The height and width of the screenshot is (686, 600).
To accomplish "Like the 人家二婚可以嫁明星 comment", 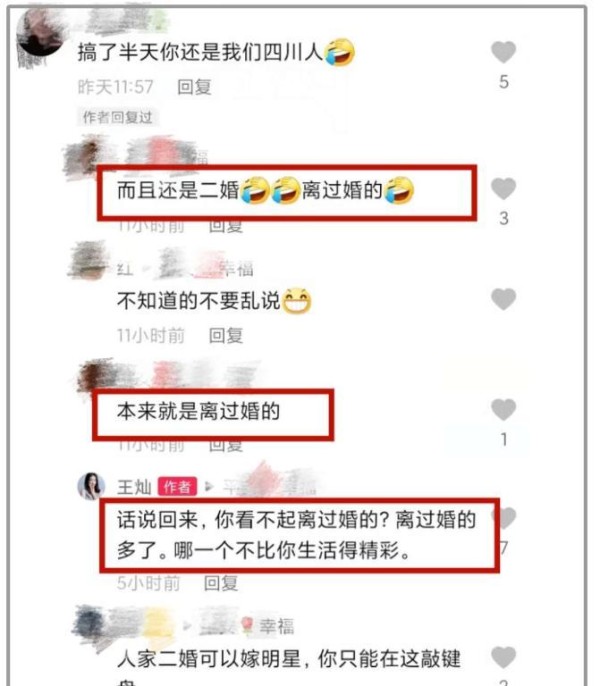I will [503, 658].
